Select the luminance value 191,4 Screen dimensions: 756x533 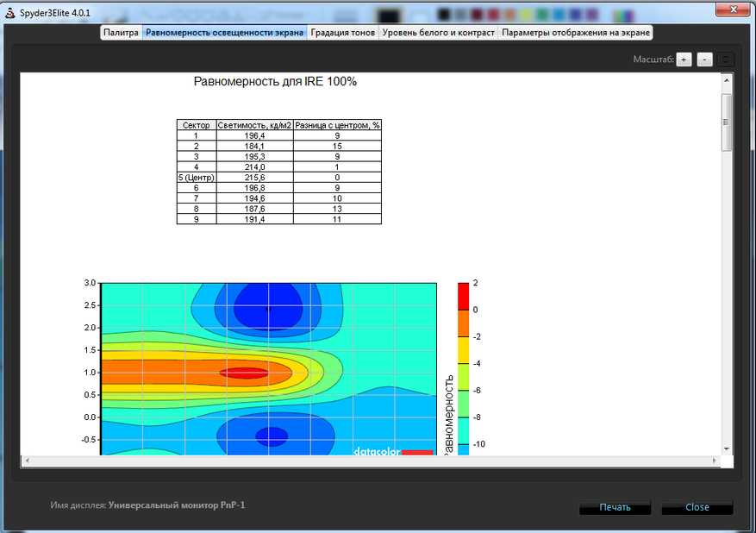click(x=254, y=219)
